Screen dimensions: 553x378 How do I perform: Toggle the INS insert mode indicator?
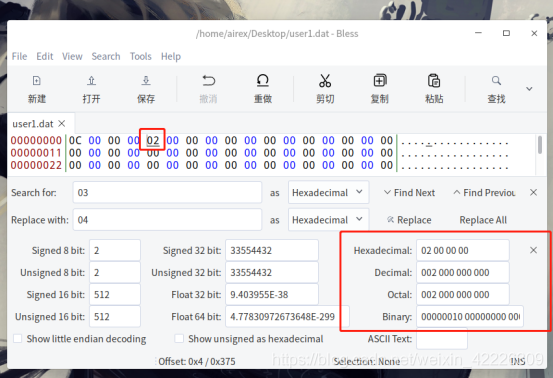tap(518, 361)
